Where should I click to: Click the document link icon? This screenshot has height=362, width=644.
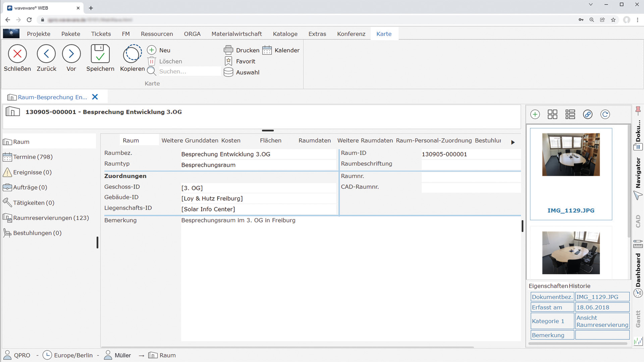tap(588, 114)
